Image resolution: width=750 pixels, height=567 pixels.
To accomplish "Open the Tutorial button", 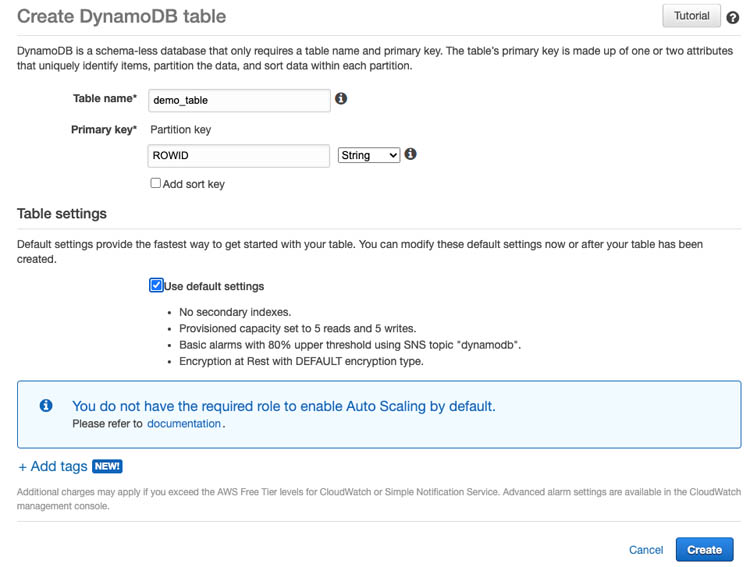I will [x=691, y=16].
